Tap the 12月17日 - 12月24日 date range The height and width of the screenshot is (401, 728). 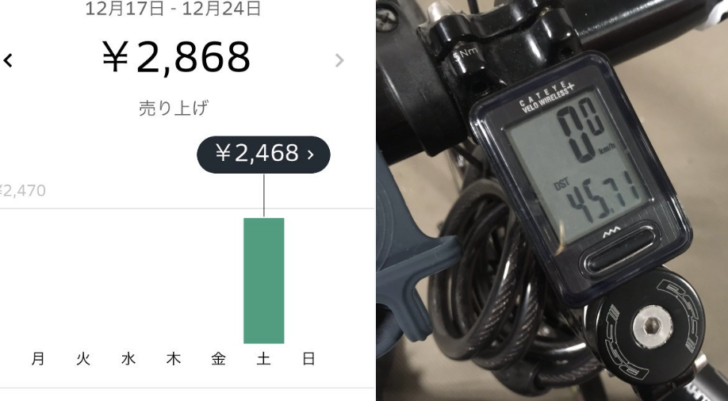tap(173, 9)
